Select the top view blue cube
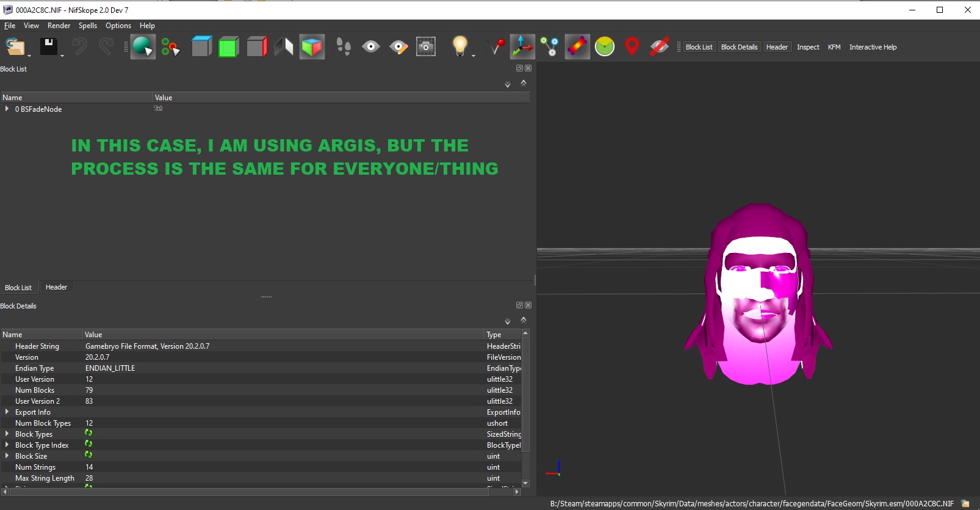This screenshot has width=980, height=510. coord(201,47)
